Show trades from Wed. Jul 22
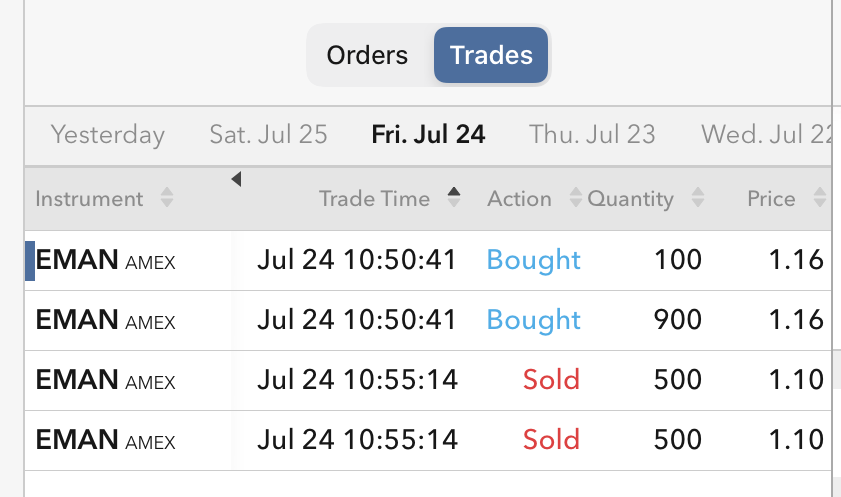The width and height of the screenshot is (841, 497). point(766,135)
